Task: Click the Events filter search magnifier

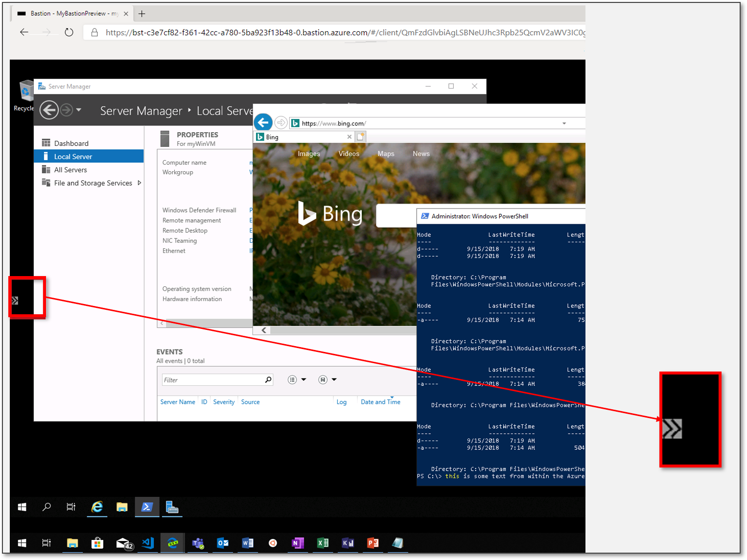Action: pyautogui.click(x=268, y=380)
